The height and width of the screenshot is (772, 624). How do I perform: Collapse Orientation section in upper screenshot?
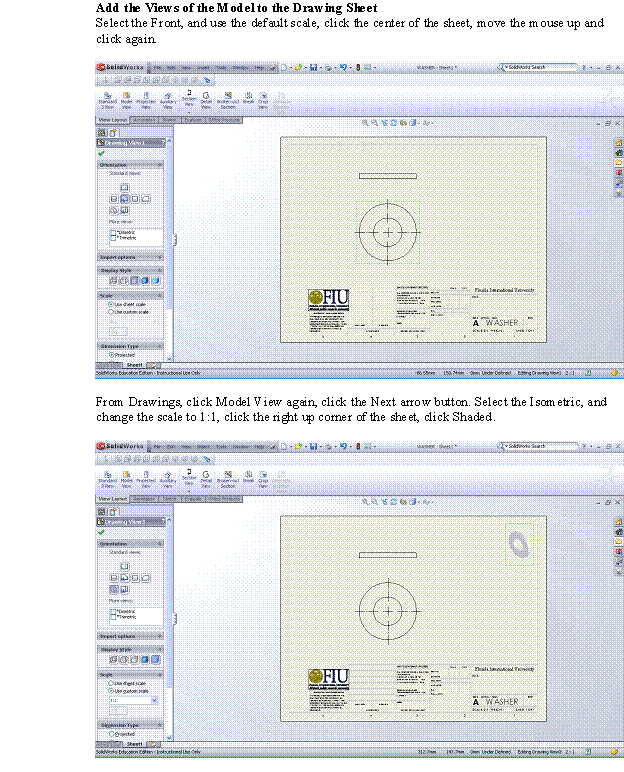(x=160, y=165)
